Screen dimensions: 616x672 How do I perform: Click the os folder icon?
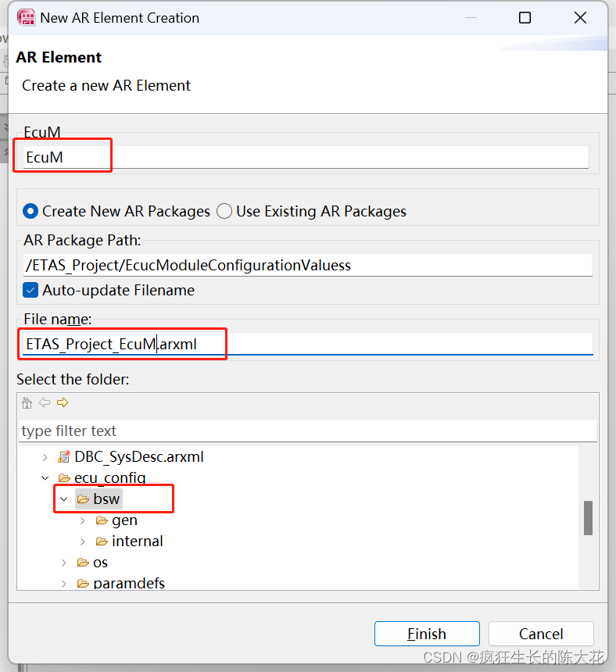83,562
